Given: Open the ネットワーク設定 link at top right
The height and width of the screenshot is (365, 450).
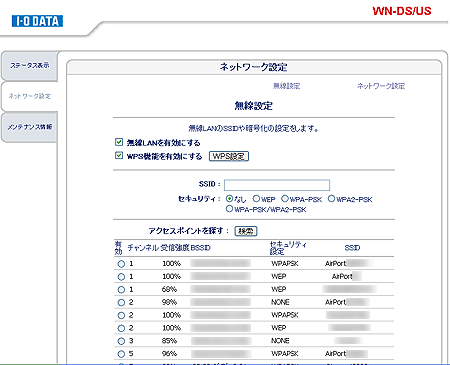Looking at the screenshot, I should tap(381, 86).
